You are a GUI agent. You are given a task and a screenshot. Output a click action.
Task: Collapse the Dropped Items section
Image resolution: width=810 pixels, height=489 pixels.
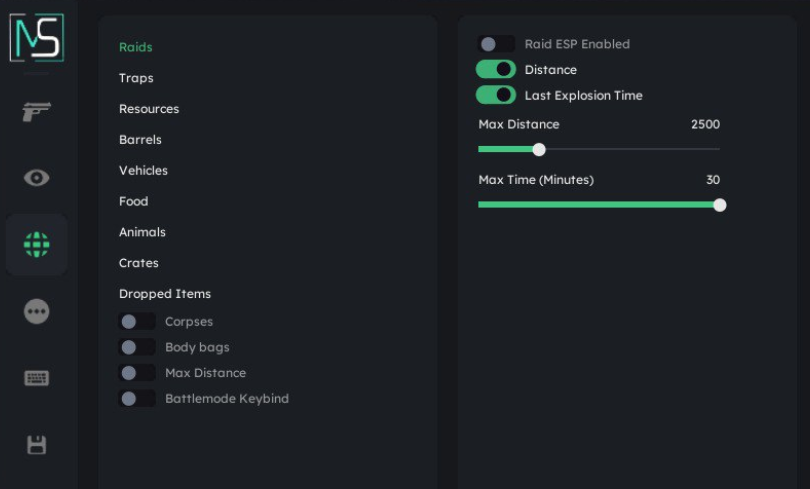tap(165, 294)
